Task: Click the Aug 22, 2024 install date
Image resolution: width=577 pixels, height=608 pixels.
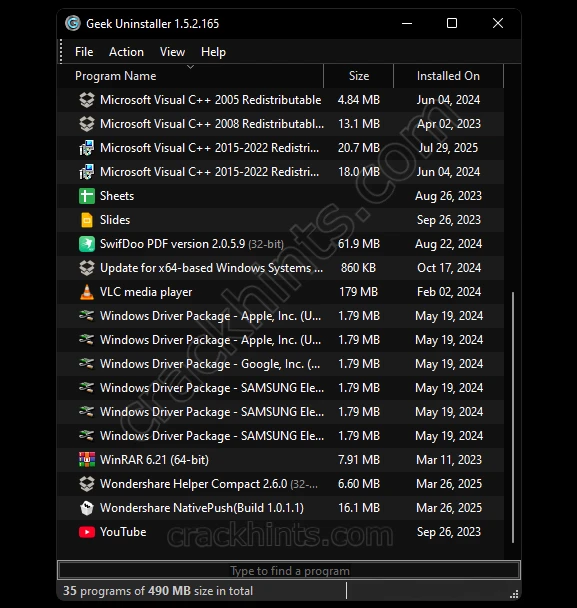Action: (x=448, y=244)
